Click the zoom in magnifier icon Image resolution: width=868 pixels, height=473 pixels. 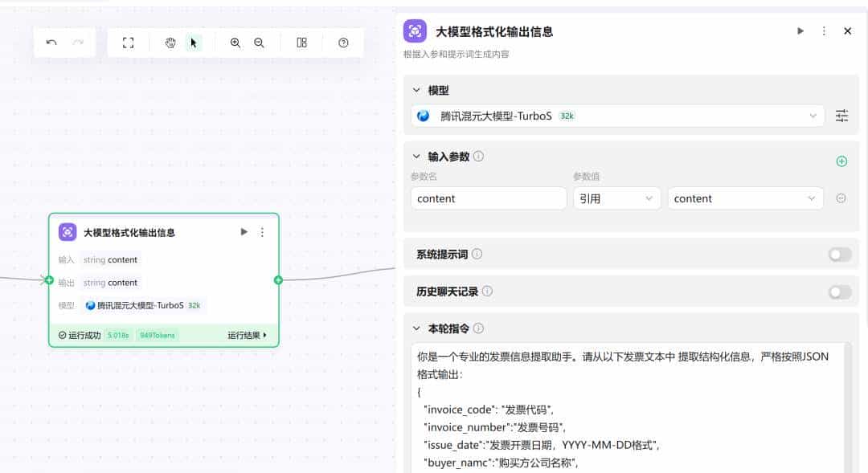point(235,42)
